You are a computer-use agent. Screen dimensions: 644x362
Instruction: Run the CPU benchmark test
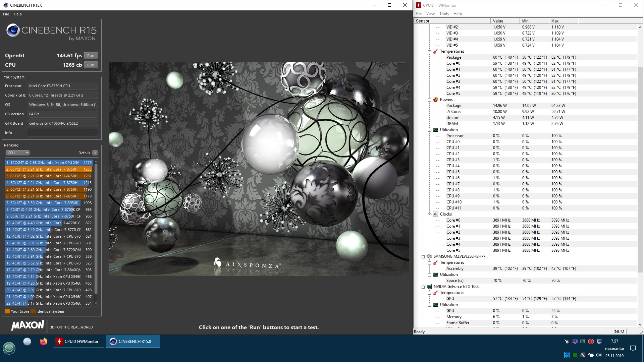(x=91, y=65)
